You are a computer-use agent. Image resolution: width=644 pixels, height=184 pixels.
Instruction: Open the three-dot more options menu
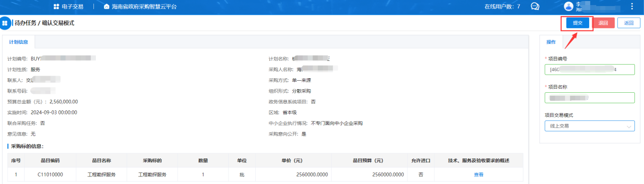[x=632, y=7]
